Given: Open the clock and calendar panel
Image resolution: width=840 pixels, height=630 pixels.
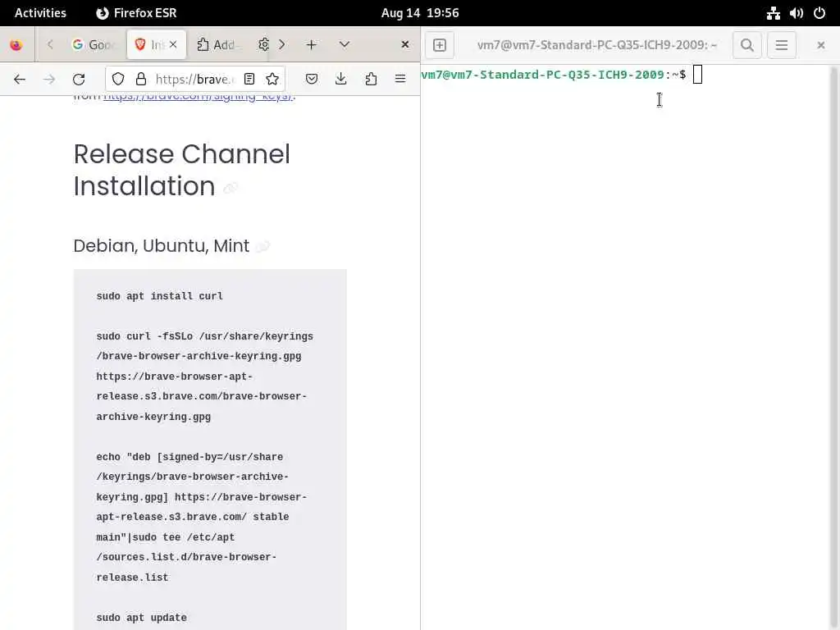Looking at the screenshot, I should [x=420, y=13].
